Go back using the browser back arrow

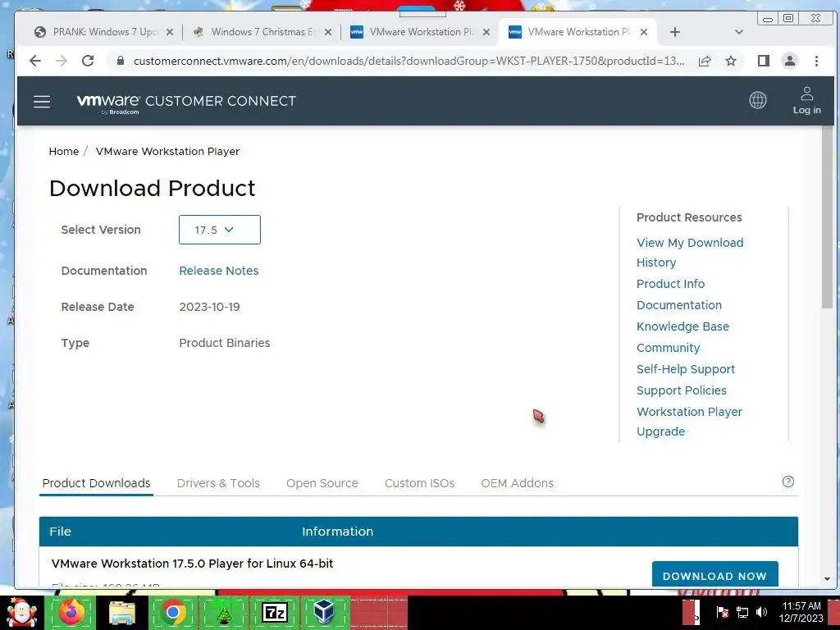point(35,61)
